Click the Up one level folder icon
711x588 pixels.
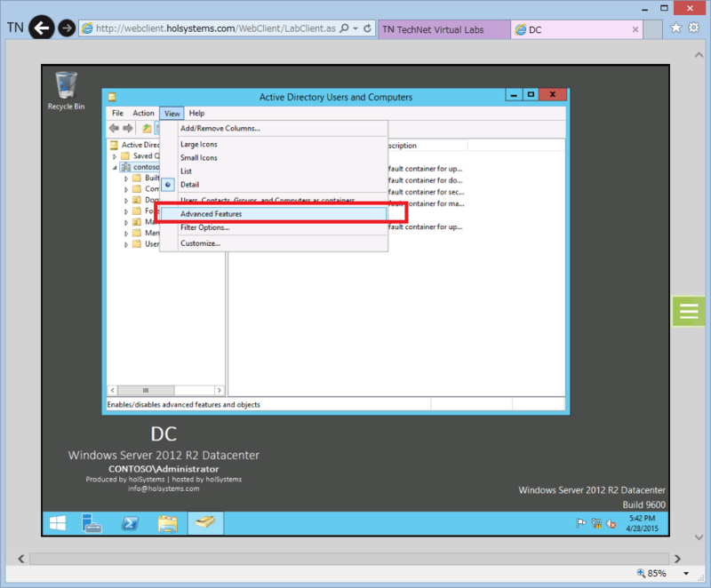coord(147,129)
